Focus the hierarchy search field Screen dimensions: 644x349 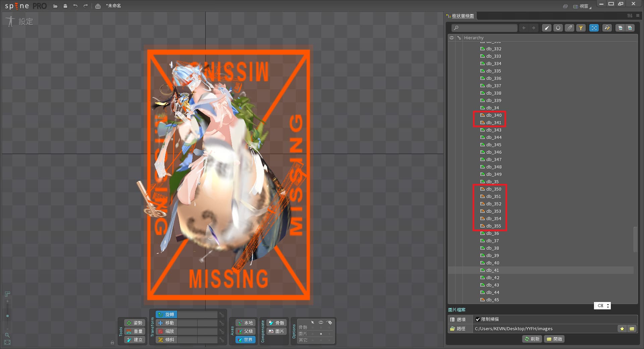[484, 28]
